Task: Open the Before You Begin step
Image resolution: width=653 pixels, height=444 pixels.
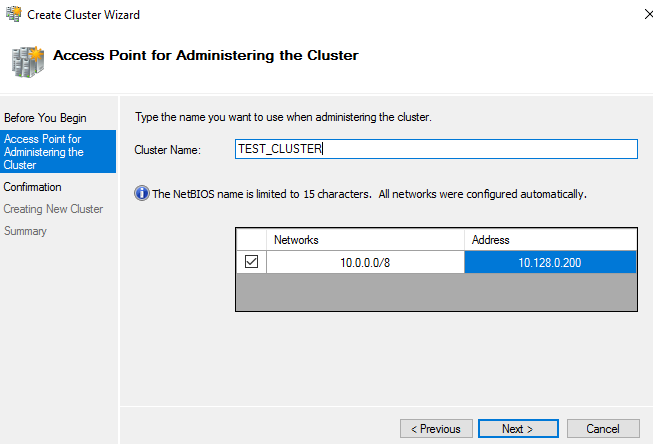Action: (x=45, y=118)
